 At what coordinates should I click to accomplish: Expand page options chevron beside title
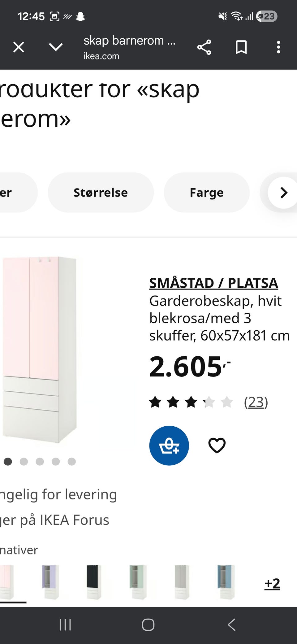click(56, 47)
